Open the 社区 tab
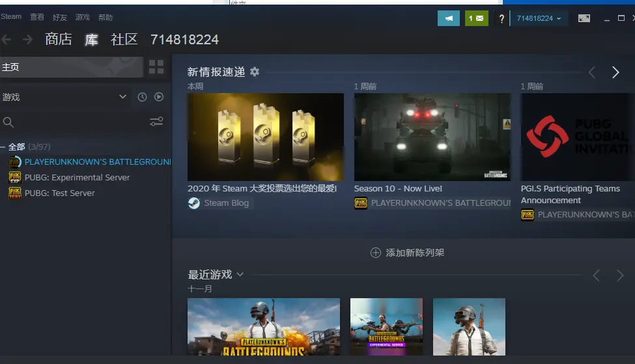 [x=124, y=39]
